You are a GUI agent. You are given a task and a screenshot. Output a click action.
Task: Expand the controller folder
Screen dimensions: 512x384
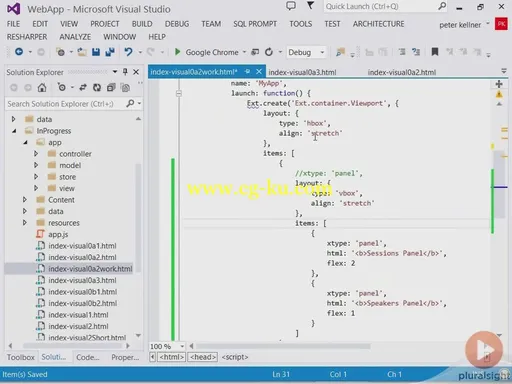point(36,154)
